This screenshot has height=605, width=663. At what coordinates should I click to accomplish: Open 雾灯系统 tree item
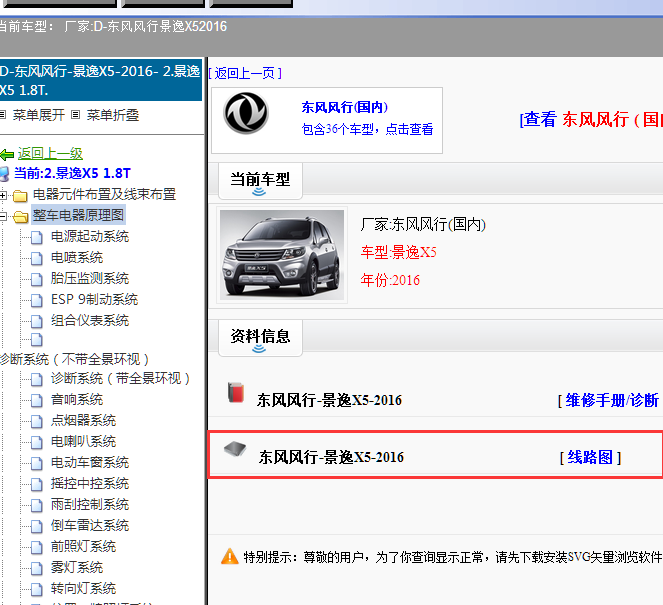click(77, 567)
